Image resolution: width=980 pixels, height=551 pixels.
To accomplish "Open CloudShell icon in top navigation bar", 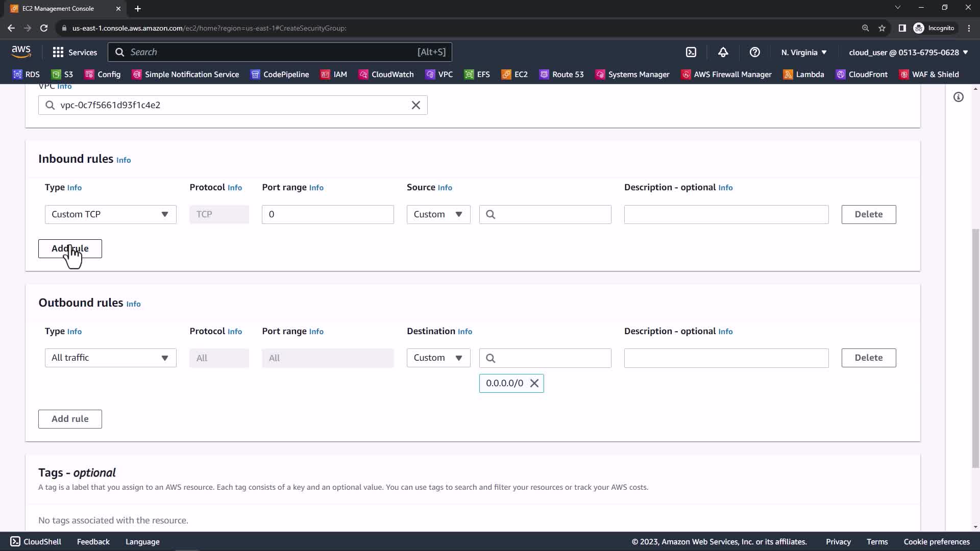I will [x=691, y=52].
